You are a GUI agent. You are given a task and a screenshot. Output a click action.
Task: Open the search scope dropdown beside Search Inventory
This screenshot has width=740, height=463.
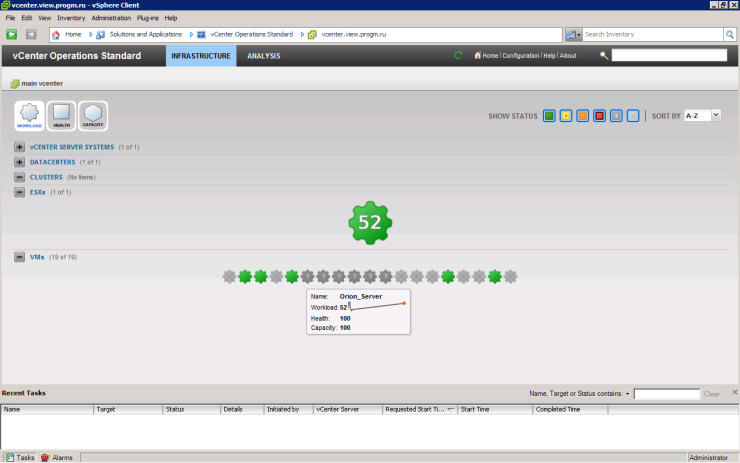[x=573, y=34]
